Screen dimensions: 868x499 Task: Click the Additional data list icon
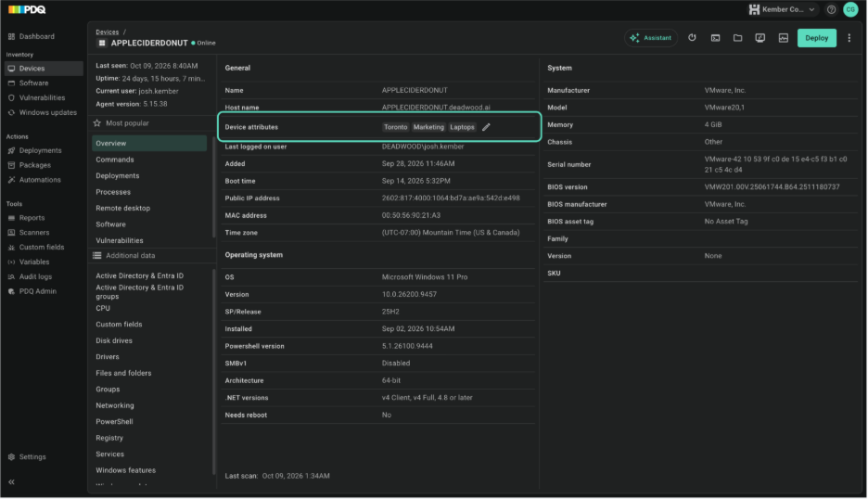[97, 255]
